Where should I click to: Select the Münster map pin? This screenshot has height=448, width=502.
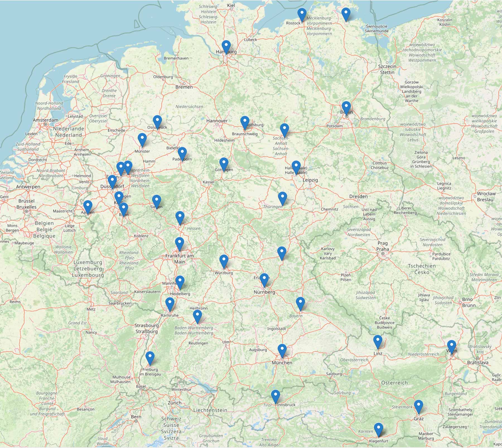142,139
